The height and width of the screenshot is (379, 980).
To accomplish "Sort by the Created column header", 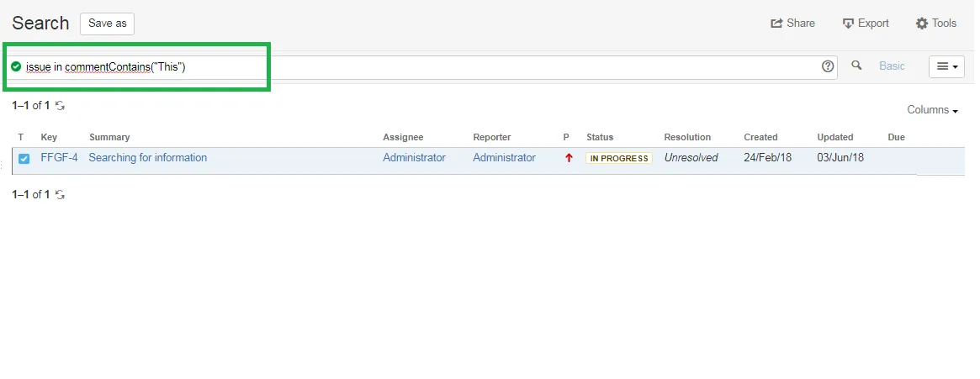I will [760, 137].
